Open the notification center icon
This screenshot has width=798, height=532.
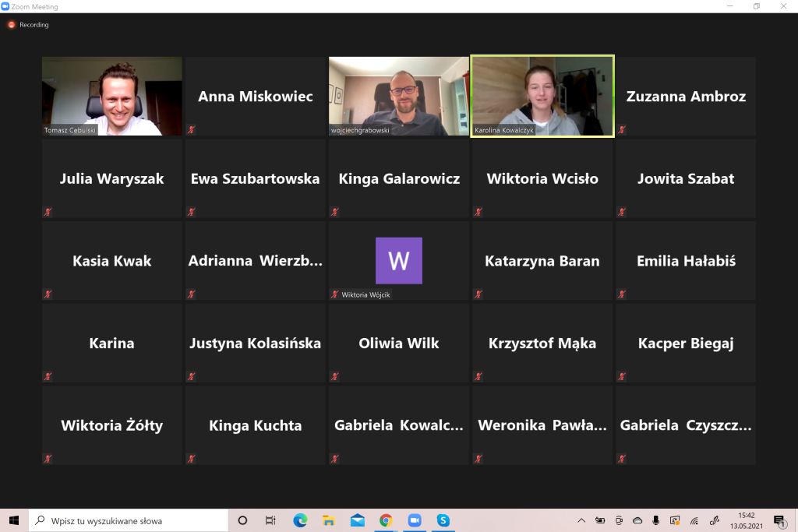779,520
